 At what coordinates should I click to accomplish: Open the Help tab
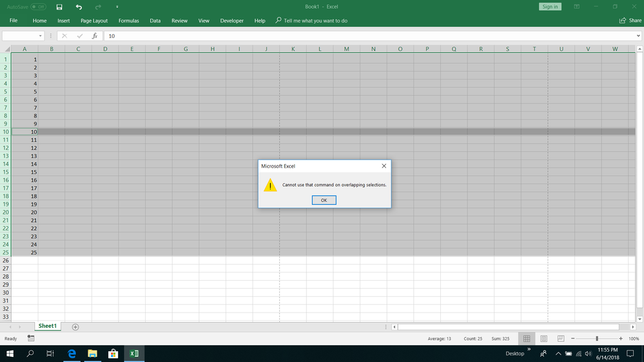click(260, 21)
